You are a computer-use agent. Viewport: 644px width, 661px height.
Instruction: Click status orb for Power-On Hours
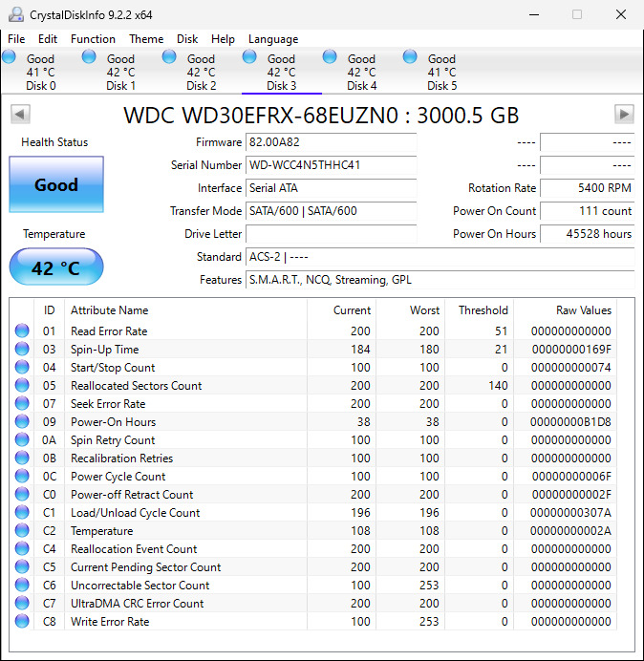click(22, 421)
